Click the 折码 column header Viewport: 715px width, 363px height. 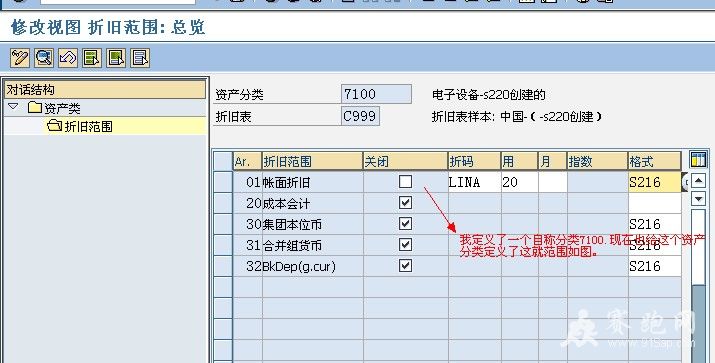coord(475,161)
